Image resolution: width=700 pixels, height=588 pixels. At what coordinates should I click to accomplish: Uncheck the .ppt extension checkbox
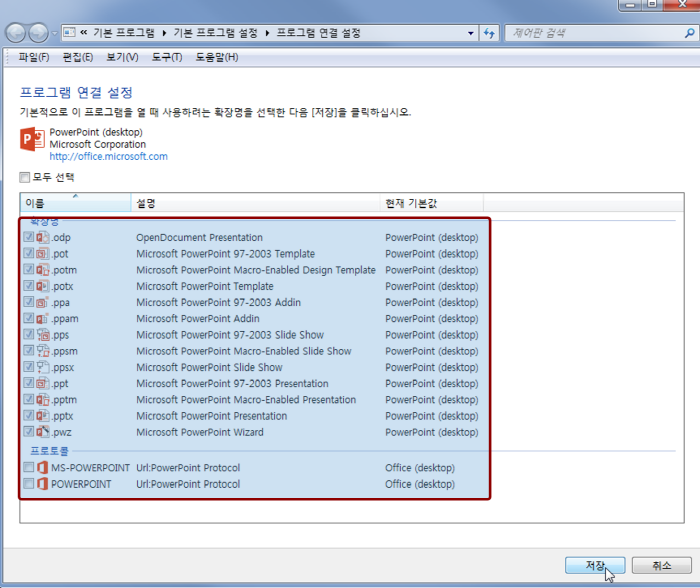point(29,383)
